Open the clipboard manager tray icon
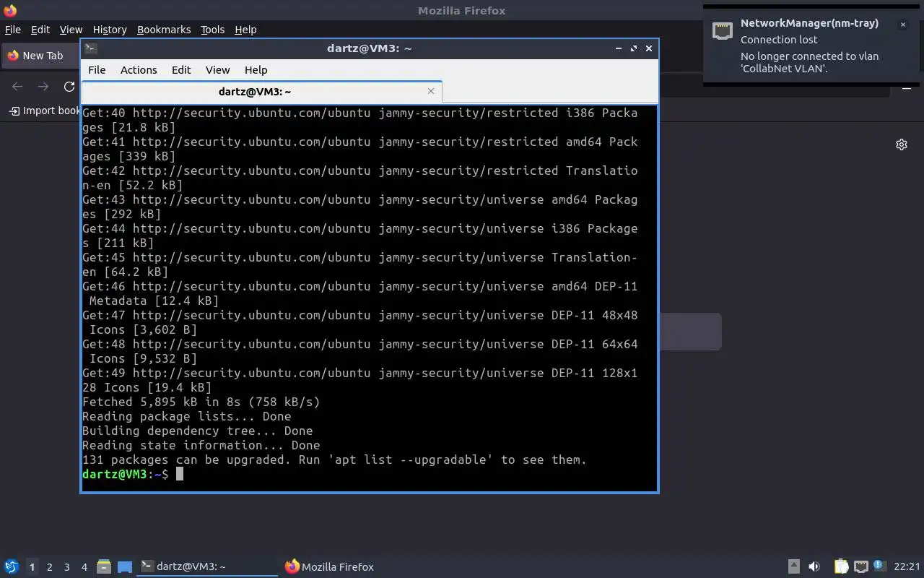 click(x=841, y=566)
